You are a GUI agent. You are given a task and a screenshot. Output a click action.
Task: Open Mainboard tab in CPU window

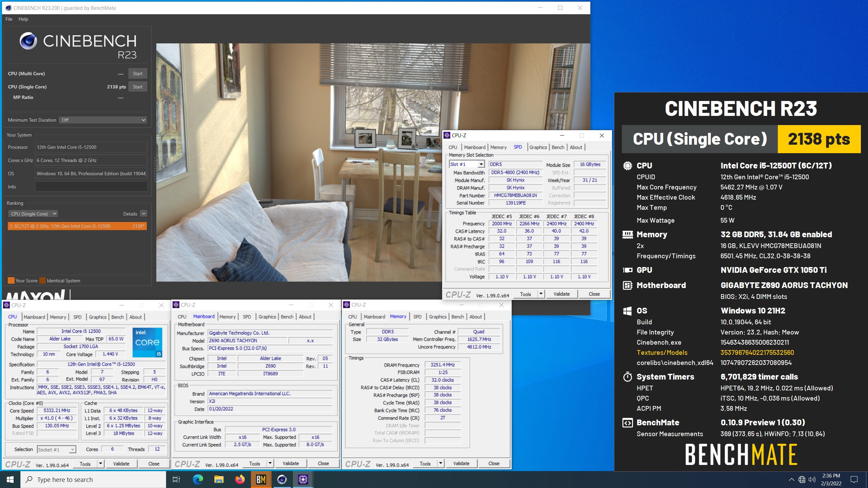click(34, 317)
